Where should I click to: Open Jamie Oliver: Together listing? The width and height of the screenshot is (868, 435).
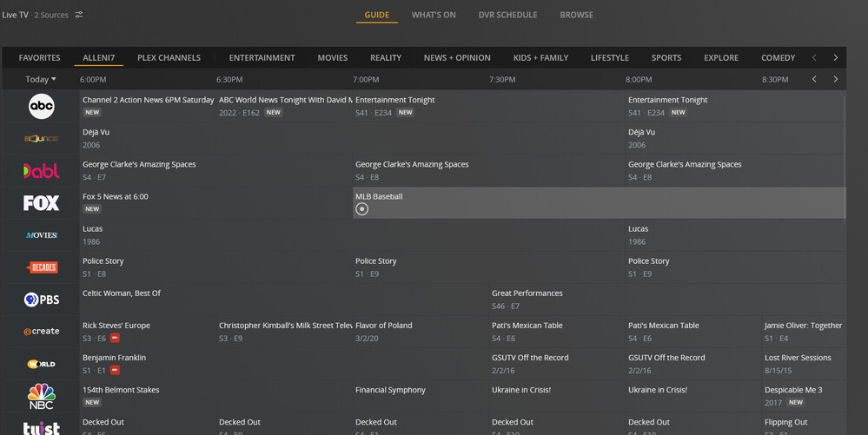[804, 332]
